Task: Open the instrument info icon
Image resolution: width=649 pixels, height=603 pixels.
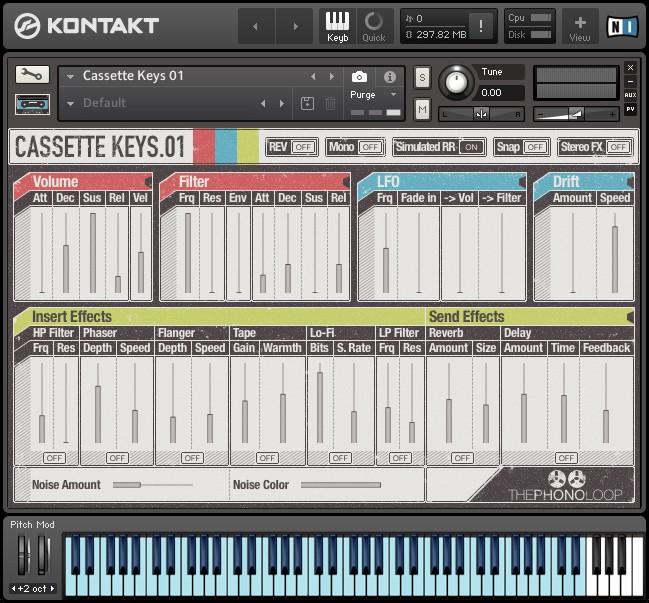Action: (390, 77)
